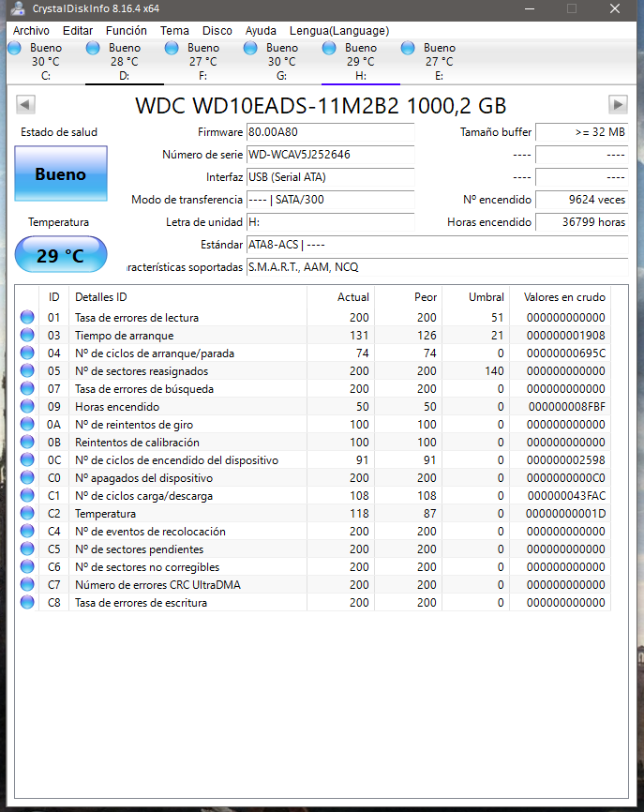
Task: Click raw value 00000000695C
Action: pyautogui.click(x=566, y=353)
